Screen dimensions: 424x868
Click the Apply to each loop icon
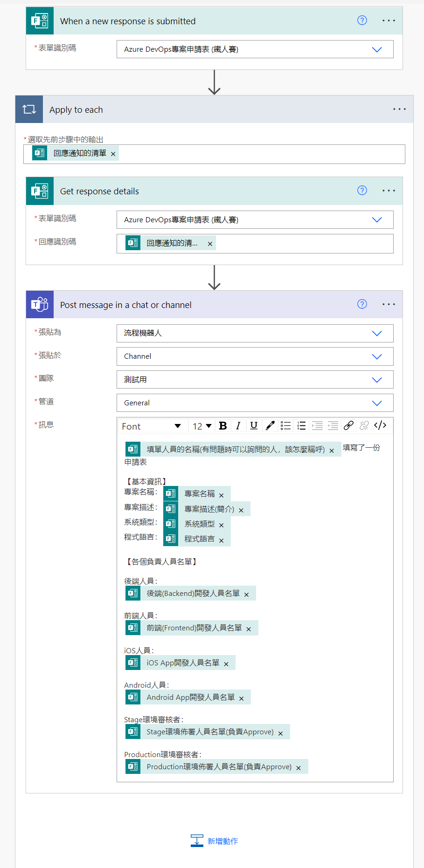coord(29,109)
